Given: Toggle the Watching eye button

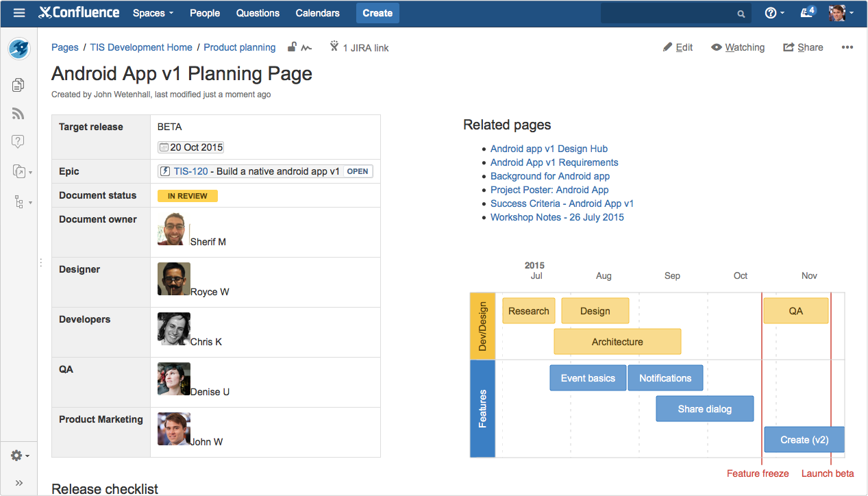Looking at the screenshot, I should point(738,47).
